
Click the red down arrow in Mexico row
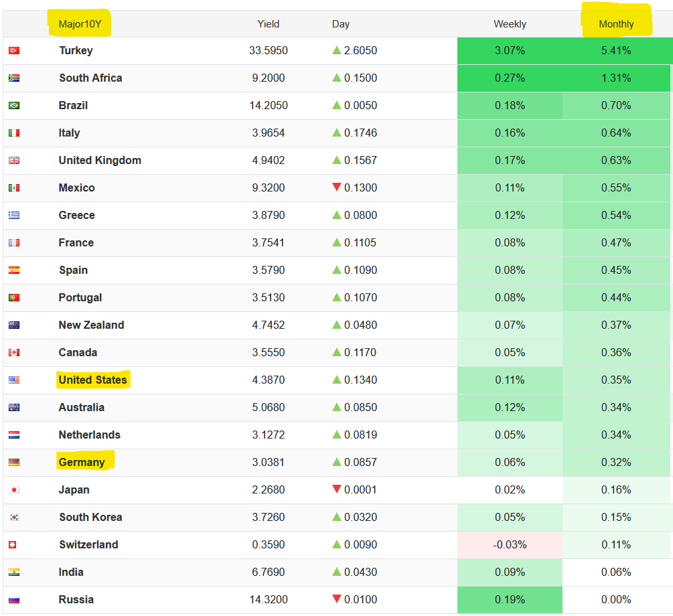pos(337,187)
